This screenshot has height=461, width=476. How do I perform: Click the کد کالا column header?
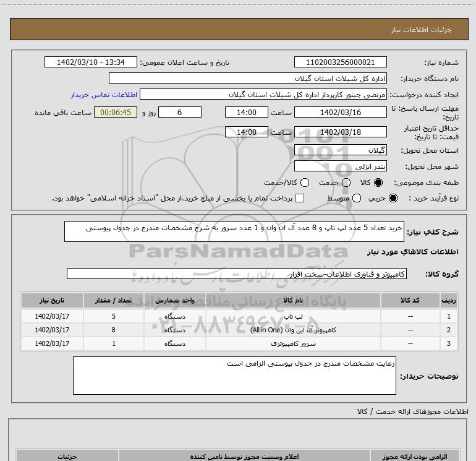(410, 300)
